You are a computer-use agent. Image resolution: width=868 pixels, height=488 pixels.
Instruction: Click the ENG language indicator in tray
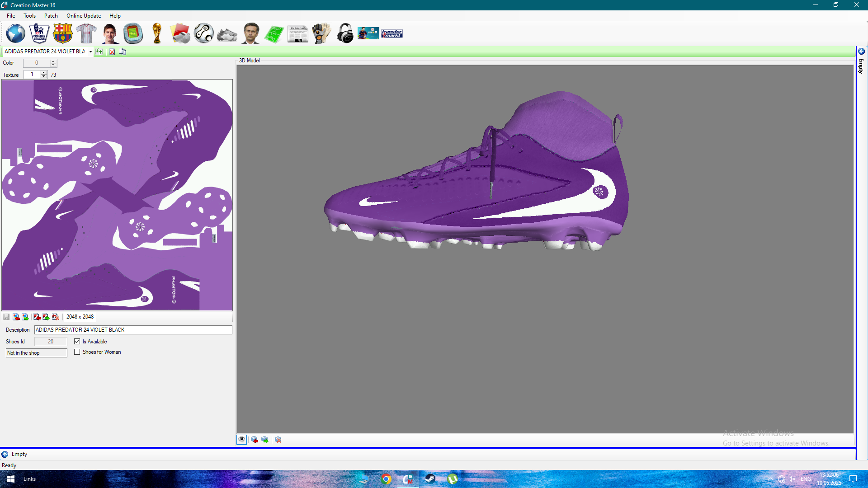(806, 479)
